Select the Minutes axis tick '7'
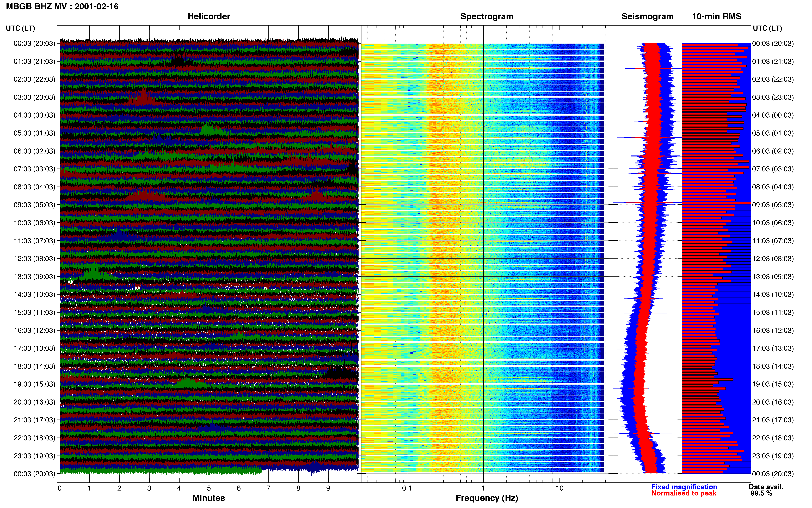The height and width of the screenshot is (508, 812). click(269, 488)
